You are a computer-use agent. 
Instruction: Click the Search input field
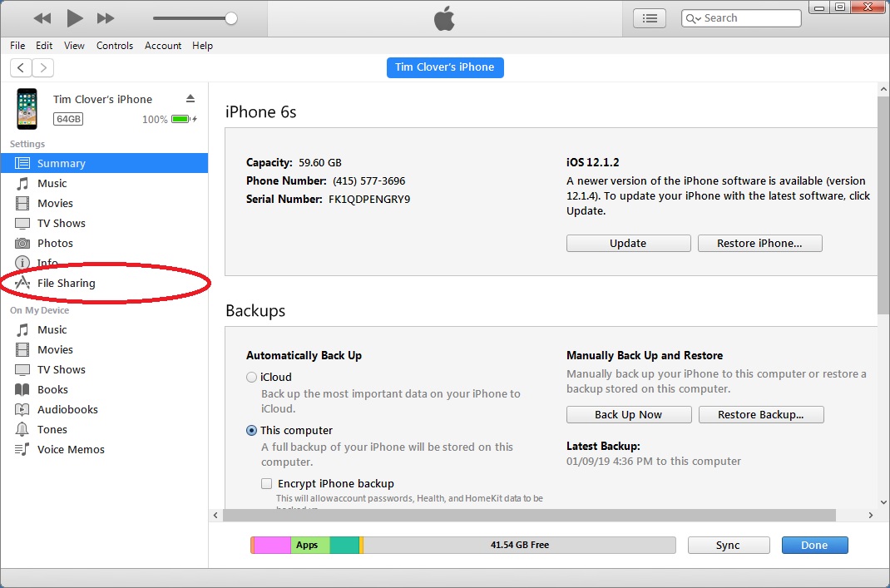741,18
